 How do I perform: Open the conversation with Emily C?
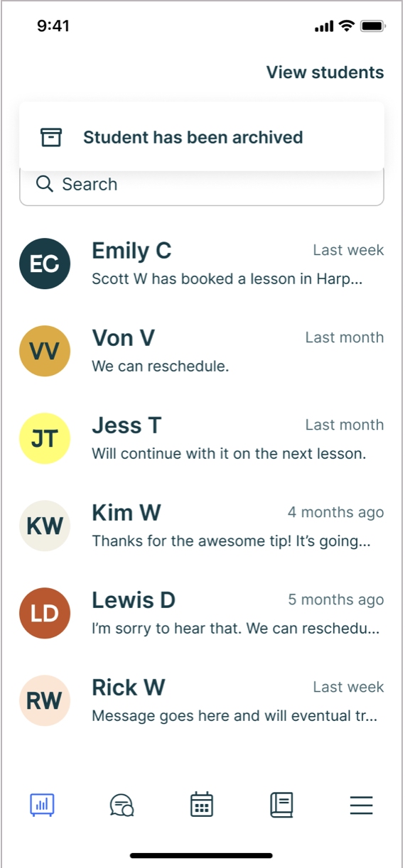point(202,264)
